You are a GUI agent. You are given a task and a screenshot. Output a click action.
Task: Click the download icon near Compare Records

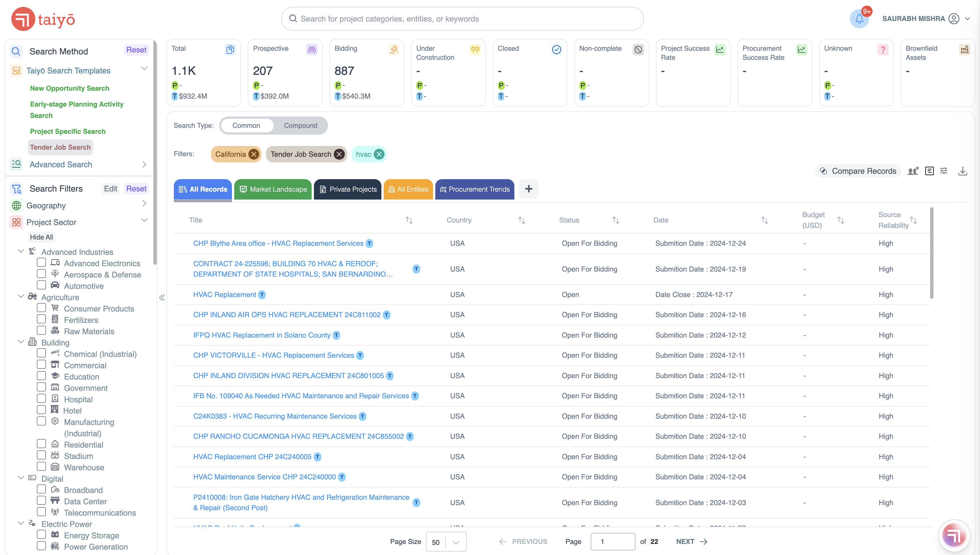[962, 171]
